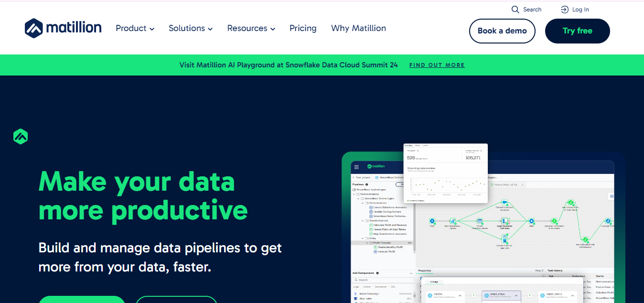Image resolution: width=644 pixels, height=303 pixels.
Task: Click the Book a demo button
Action: pyautogui.click(x=502, y=31)
